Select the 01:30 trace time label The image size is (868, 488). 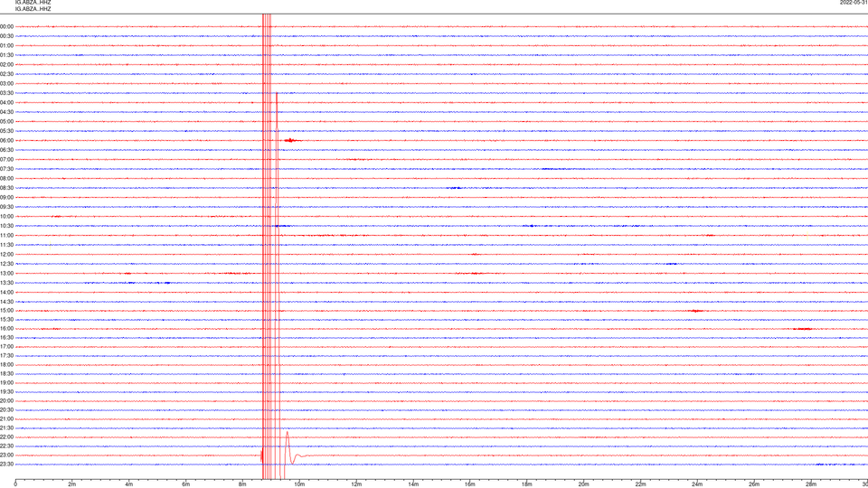(x=6, y=55)
